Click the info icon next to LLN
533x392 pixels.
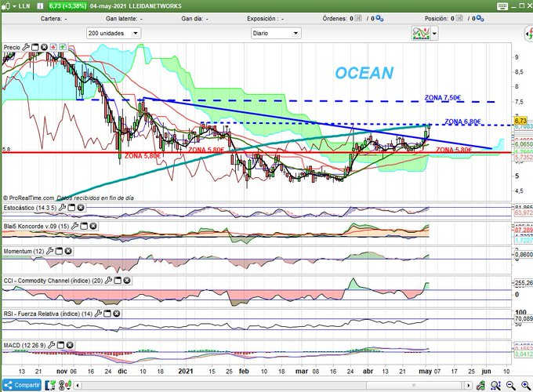click(40, 6)
